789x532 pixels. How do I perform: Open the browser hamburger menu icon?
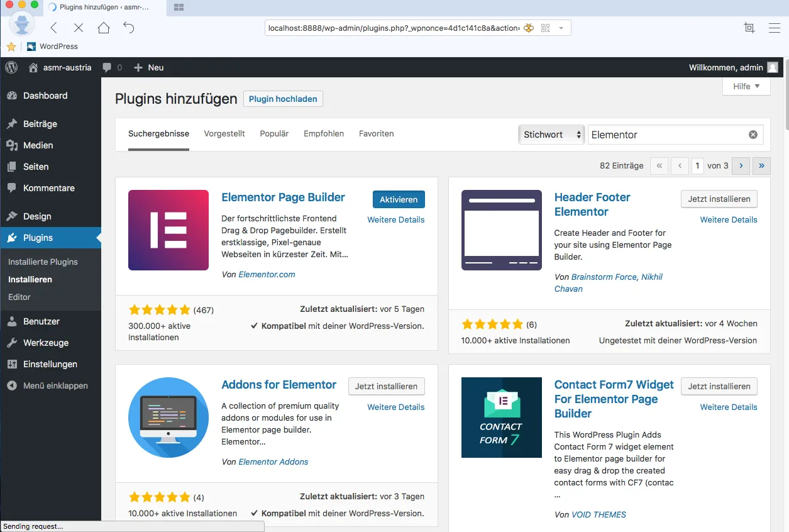point(775,28)
